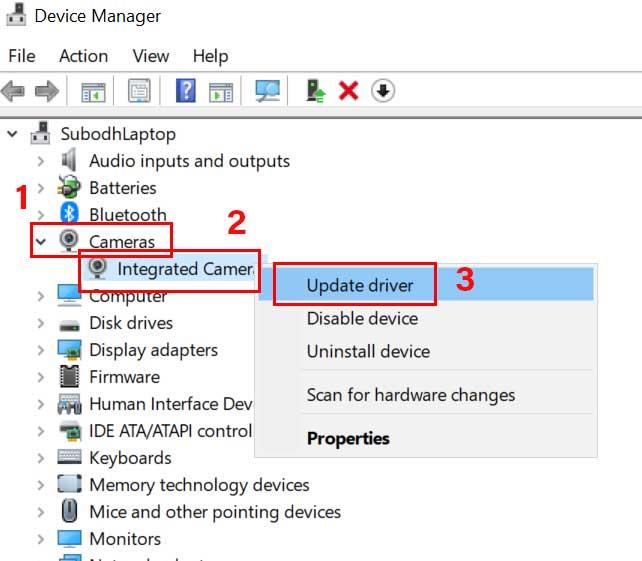Click the Bluetooth icon in the device tree
642x561 pixels.
(x=69, y=214)
